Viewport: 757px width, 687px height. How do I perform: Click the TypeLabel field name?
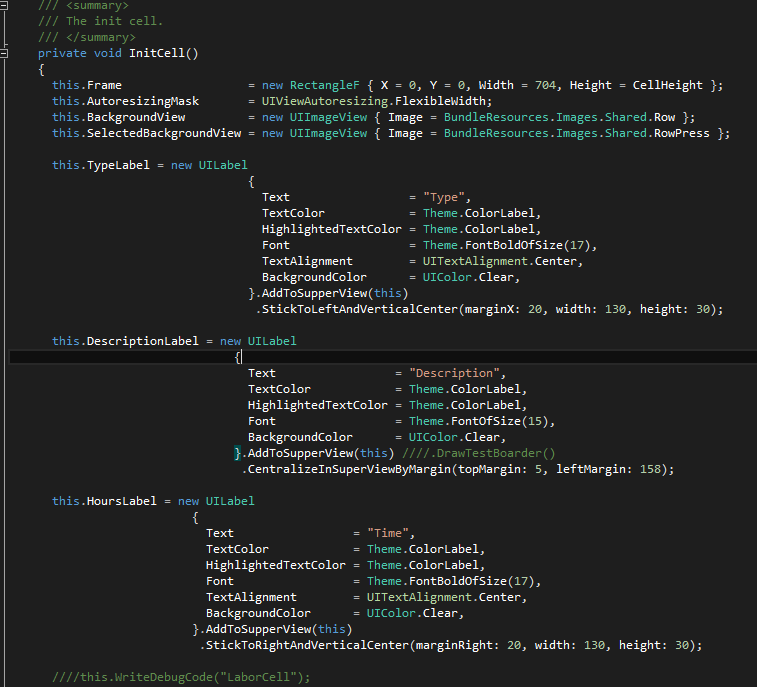pos(118,165)
